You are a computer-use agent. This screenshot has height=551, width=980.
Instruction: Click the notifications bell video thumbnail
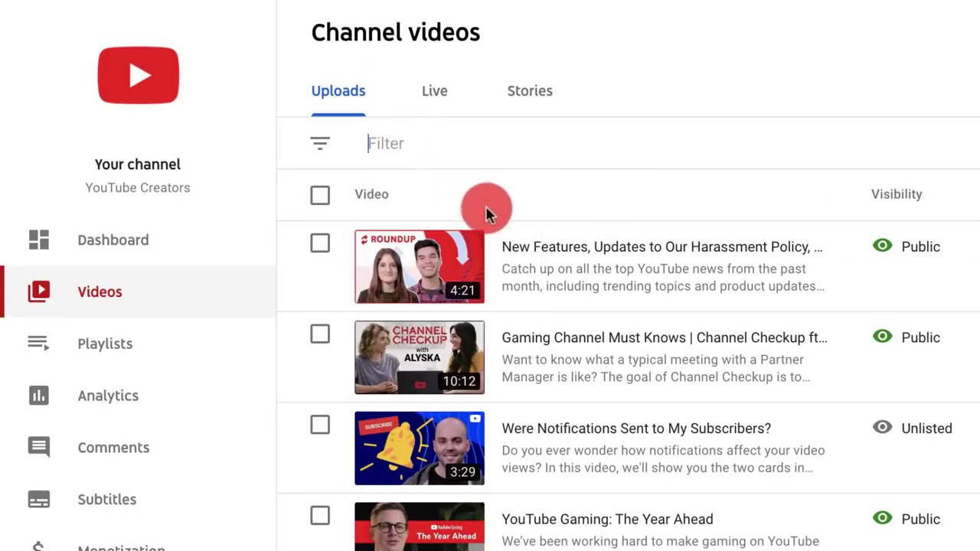[420, 448]
